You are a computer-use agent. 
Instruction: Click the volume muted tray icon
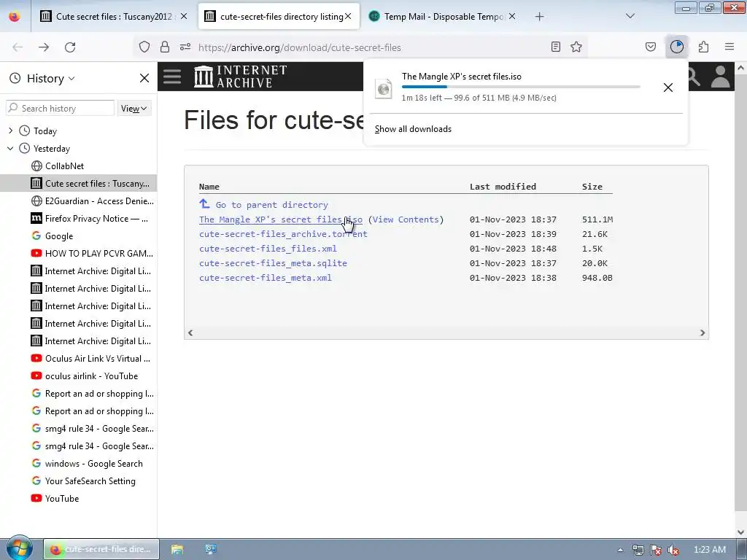coord(673,550)
